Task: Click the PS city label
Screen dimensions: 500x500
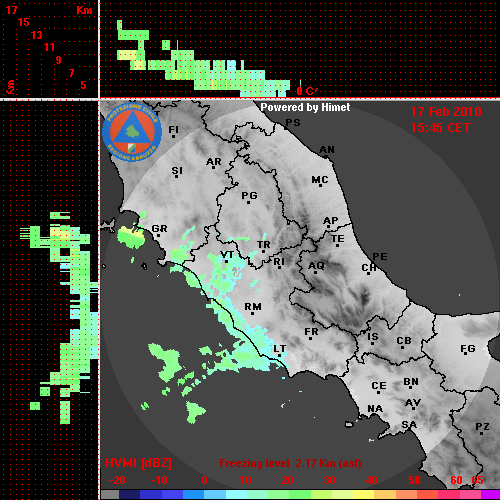Action: (293, 123)
